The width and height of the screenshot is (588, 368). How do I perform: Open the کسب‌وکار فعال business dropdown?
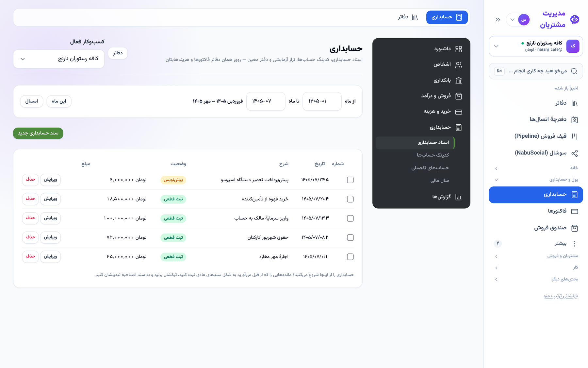(59, 59)
